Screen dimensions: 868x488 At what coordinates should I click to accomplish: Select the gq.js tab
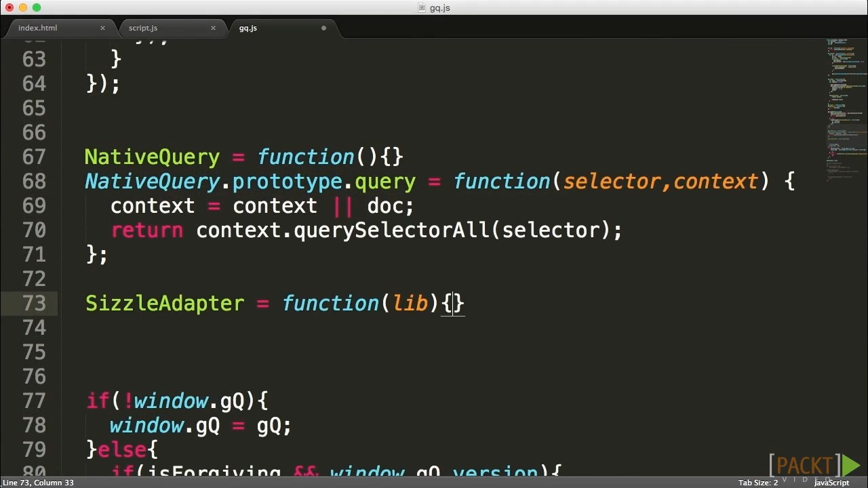(x=248, y=28)
